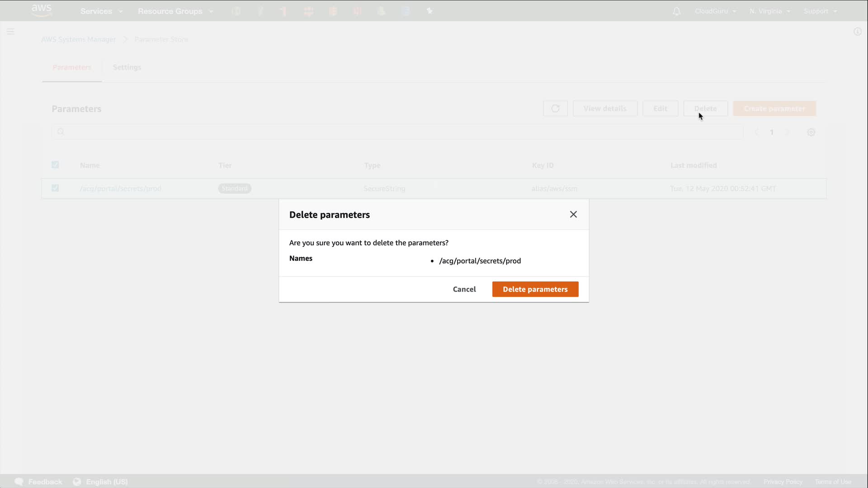Open the CloudGuru account dropdown
868x488 pixels.
(x=715, y=11)
